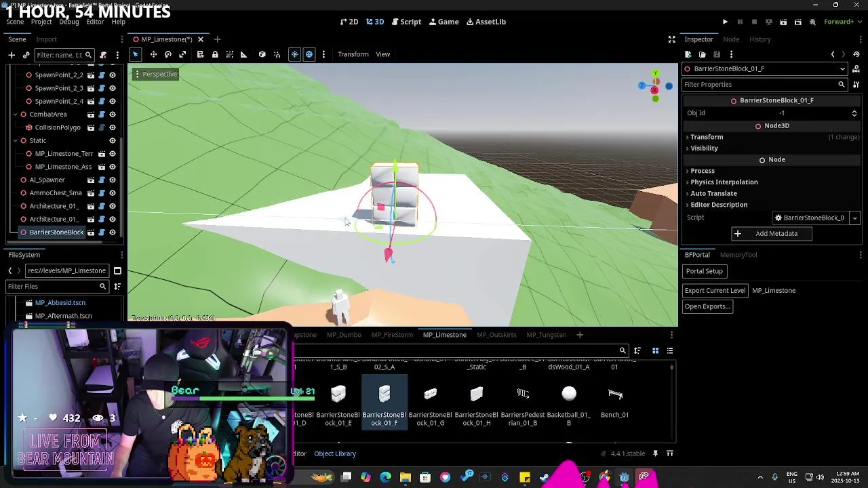Switch object library to list view
The height and width of the screenshot is (488, 868).
pos(670,350)
